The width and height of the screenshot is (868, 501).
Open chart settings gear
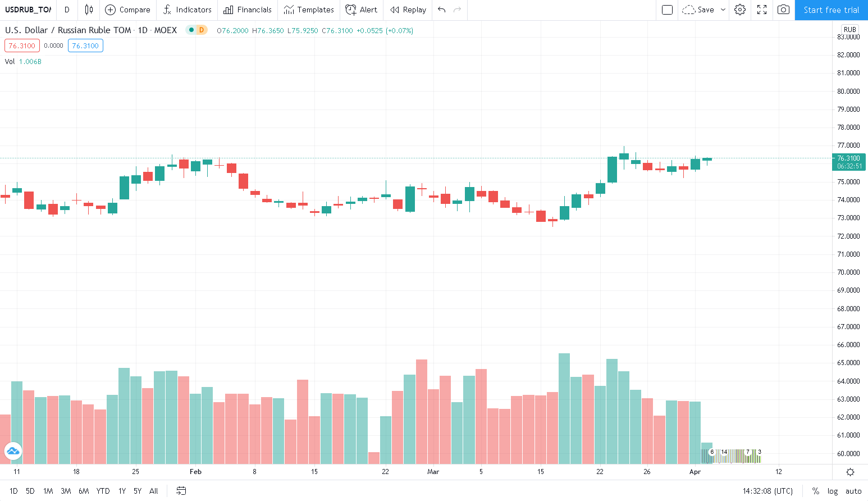740,10
